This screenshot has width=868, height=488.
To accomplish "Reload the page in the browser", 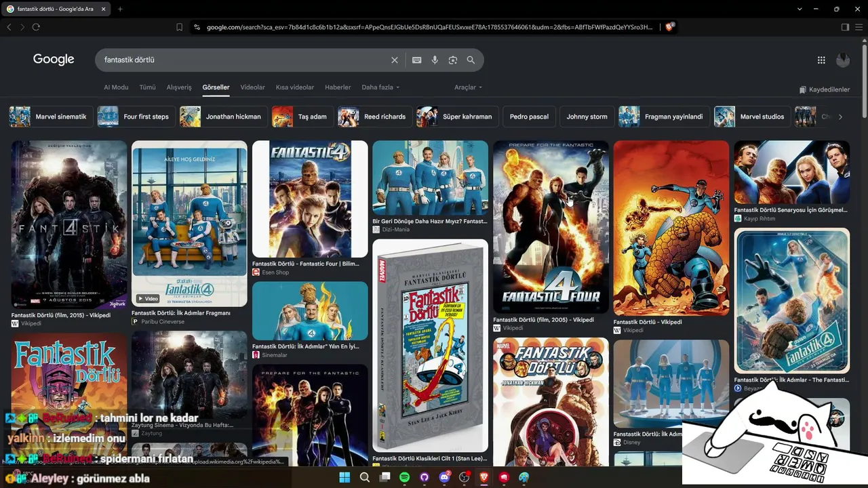I will coord(36,27).
